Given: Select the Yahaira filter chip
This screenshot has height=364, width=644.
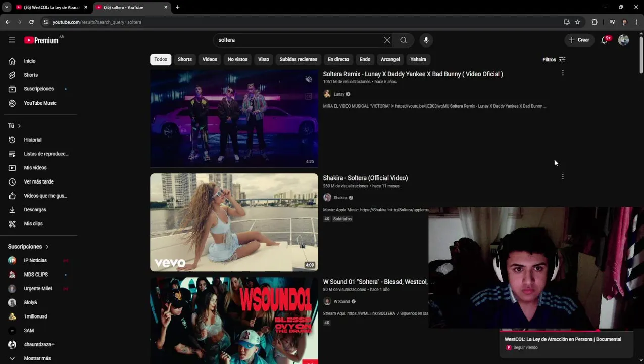Looking at the screenshot, I should pos(418,60).
